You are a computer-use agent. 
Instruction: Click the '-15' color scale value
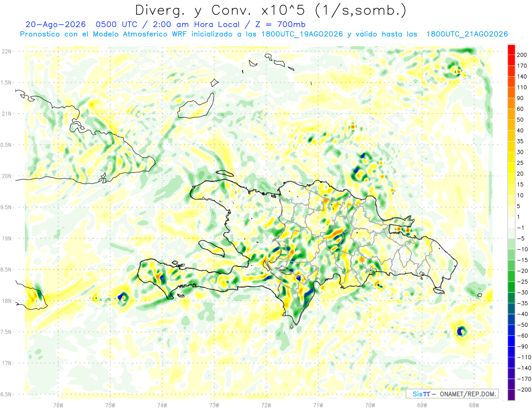[x=523, y=260]
